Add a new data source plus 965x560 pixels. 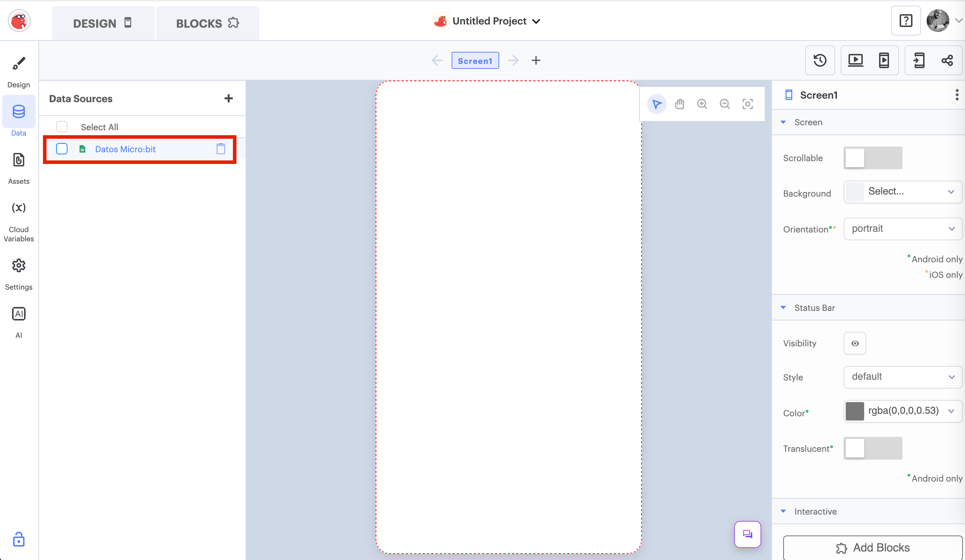[229, 98]
